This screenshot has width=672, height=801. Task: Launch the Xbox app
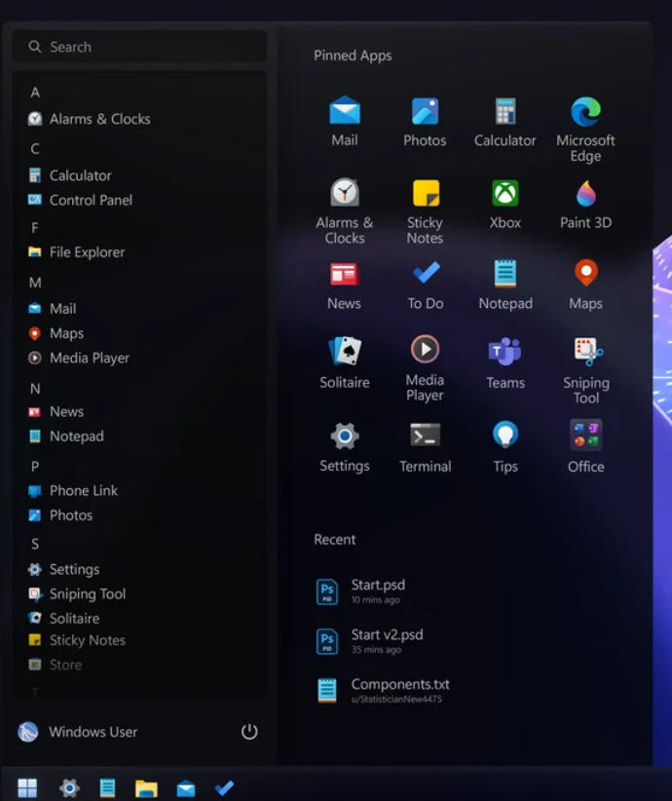[x=505, y=204]
